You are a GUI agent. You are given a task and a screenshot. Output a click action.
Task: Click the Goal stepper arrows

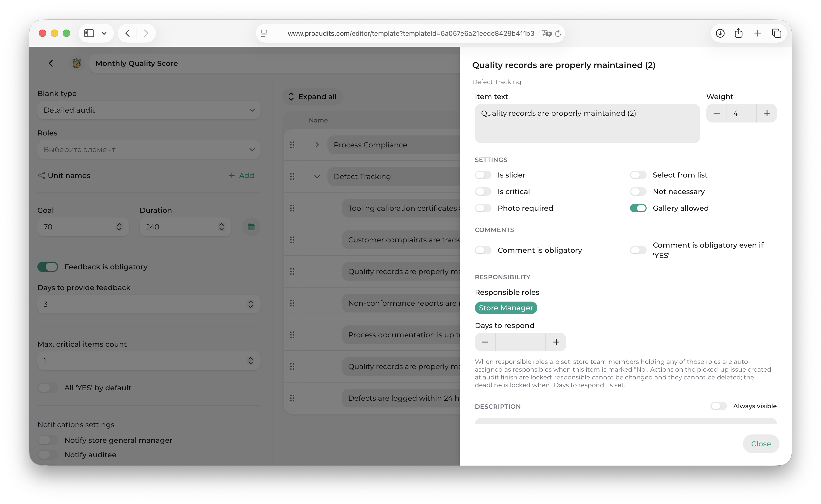pos(119,227)
